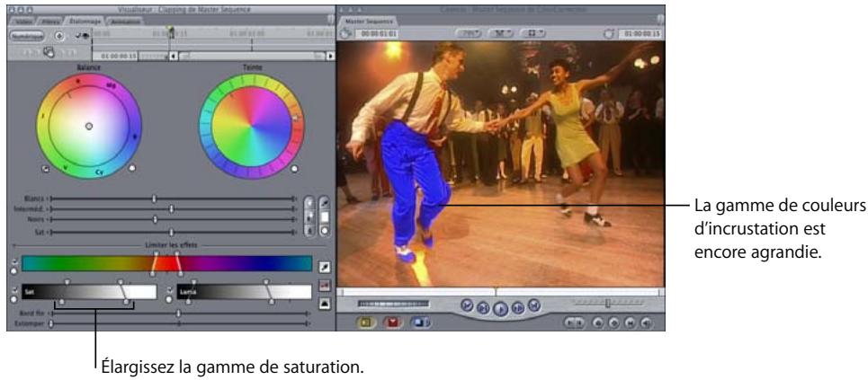Click the viewer timecode field 01:00:00:15

(x=114, y=56)
